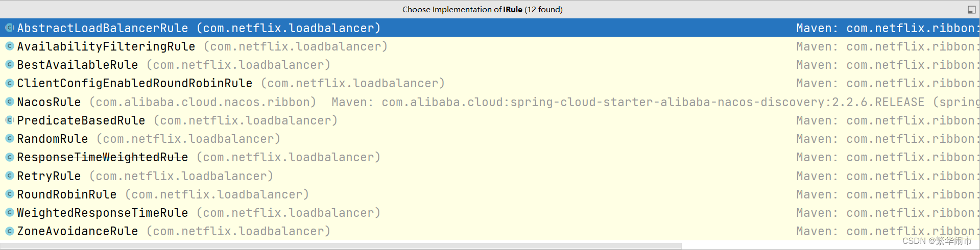Screen dimensions: 980x250
Task: Click the RandomRule class icon
Action: click(x=9, y=139)
